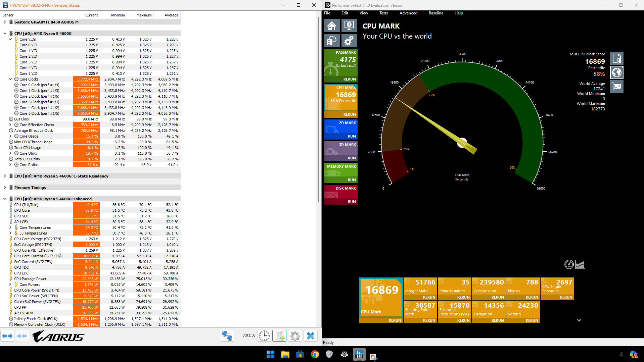Switch to the gauge view icon
The width and height of the screenshot is (644, 362).
(569, 265)
